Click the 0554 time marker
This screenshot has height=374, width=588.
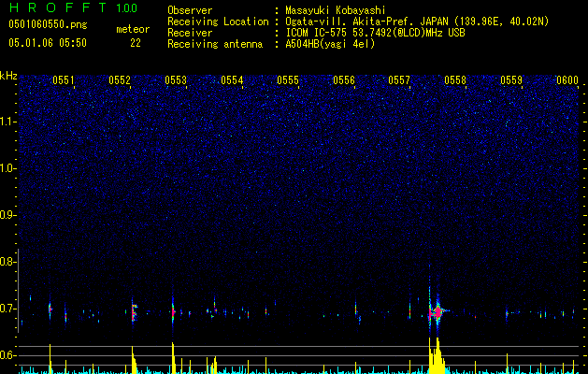(232, 80)
